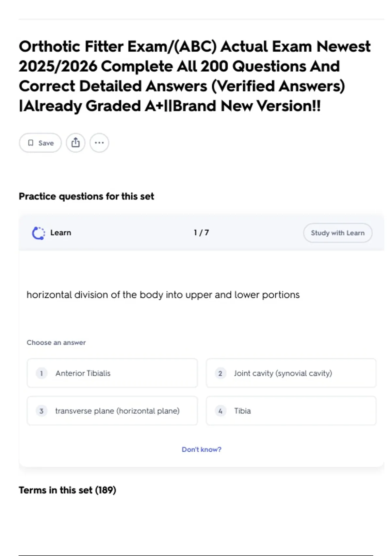Open the three-dot more options menu
The width and height of the screenshot is (392, 556).
[x=99, y=143]
